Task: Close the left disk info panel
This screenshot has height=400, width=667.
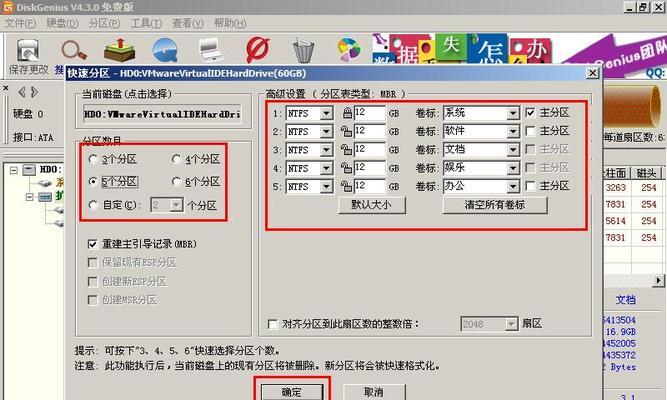Action: 6,88
